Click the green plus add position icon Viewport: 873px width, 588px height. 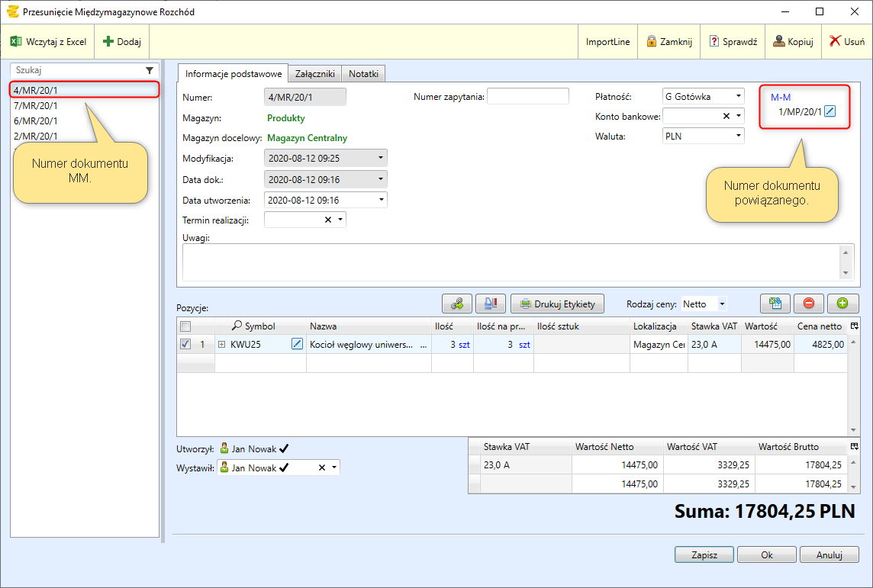842,304
